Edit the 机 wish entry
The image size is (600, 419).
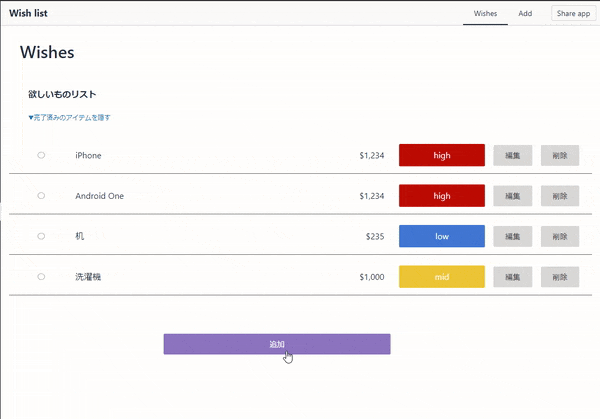point(512,236)
